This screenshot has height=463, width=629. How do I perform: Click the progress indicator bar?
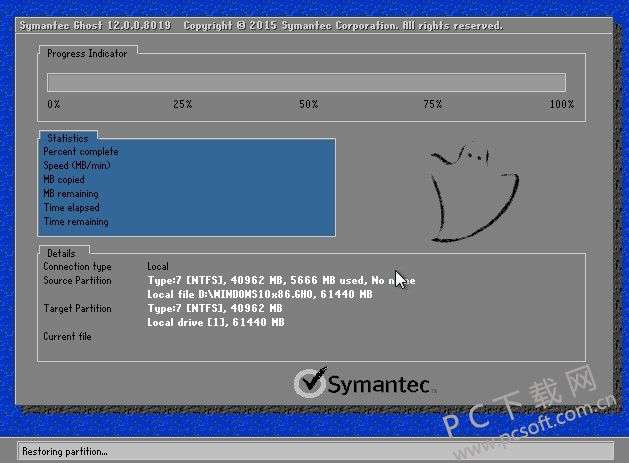point(306,83)
